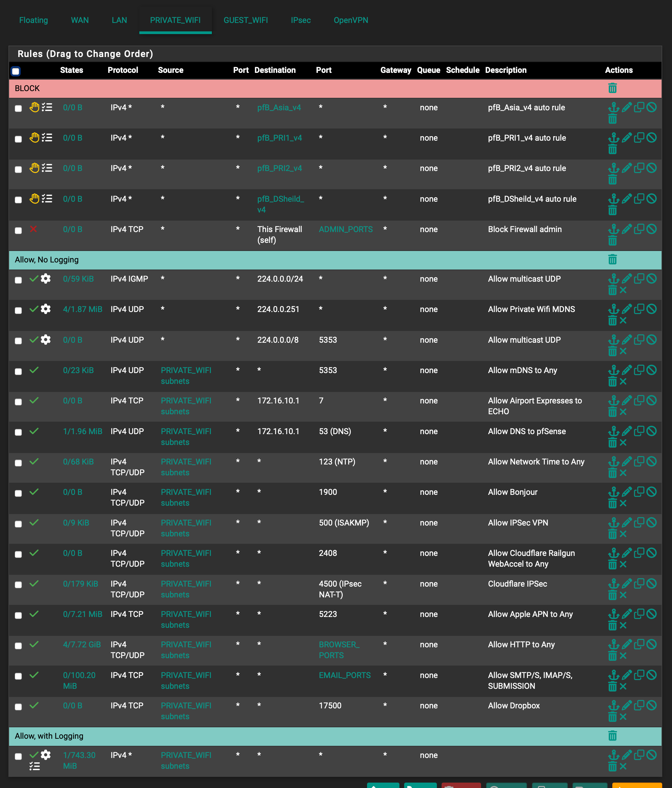This screenshot has width=672, height=788.
Task: Disable the pfB_PRI2_v4 auto rule
Action: click(651, 168)
